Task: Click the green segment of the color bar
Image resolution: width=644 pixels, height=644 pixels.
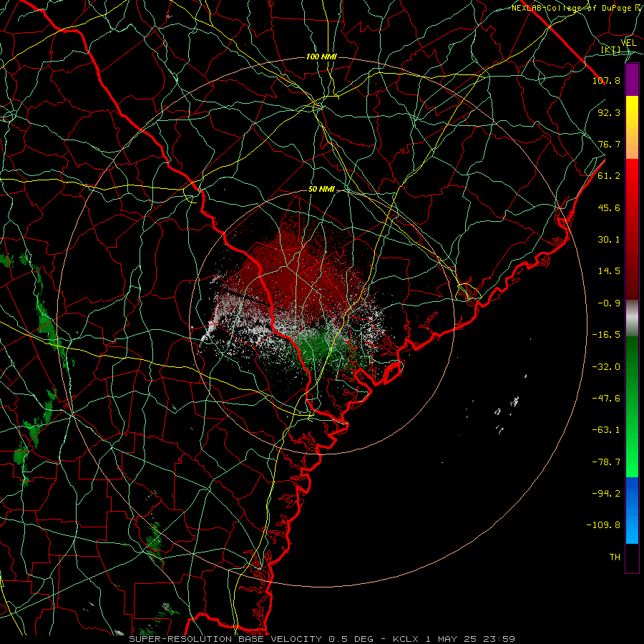Action: tap(632, 406)
